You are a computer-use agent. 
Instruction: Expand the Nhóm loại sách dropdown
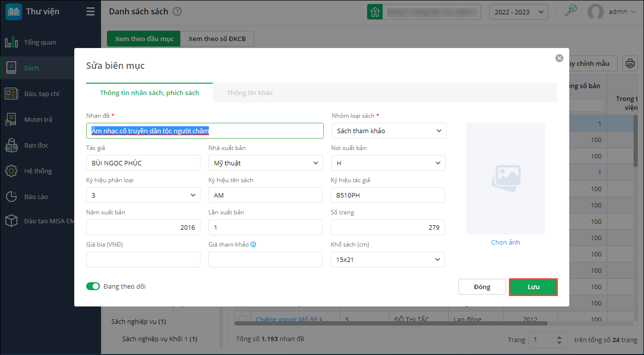(389, 131)
